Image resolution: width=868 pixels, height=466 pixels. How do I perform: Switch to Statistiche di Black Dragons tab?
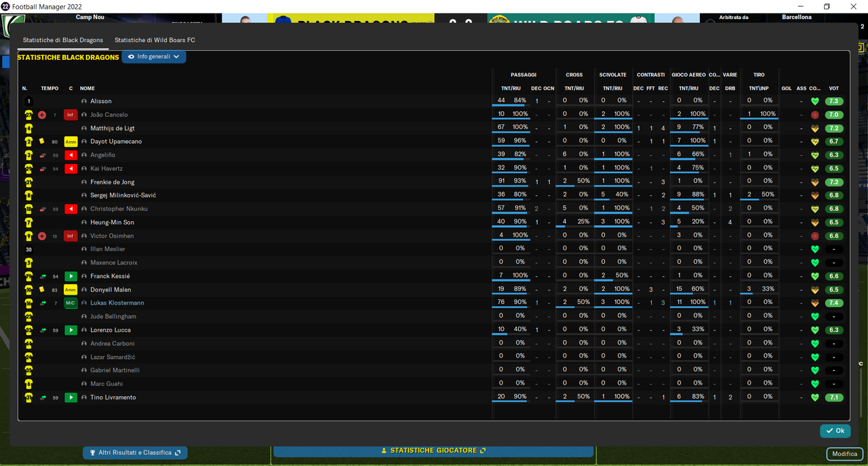(63, 40)
